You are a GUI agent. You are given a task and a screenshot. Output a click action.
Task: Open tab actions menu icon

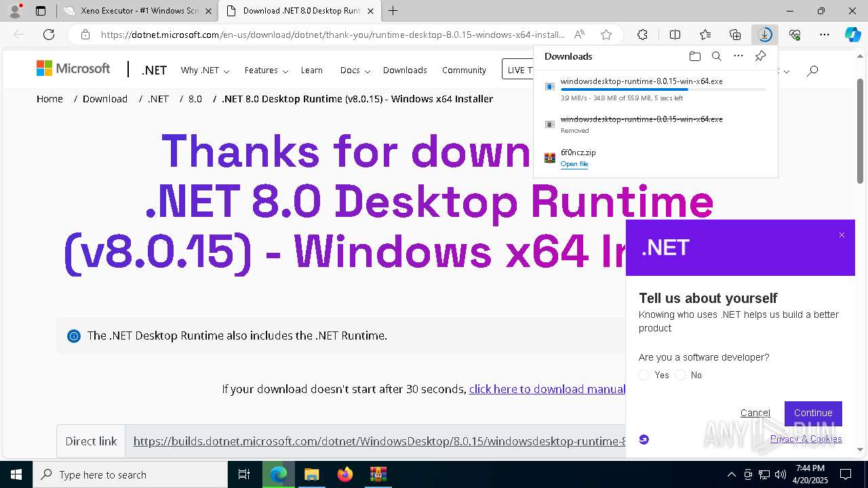coord(41,11)
